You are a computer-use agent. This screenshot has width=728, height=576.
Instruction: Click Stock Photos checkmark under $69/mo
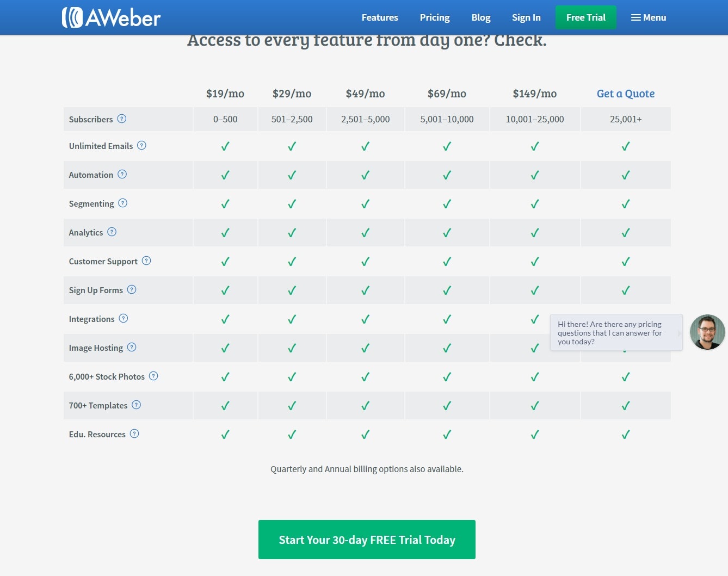click(x=447, y=377)
